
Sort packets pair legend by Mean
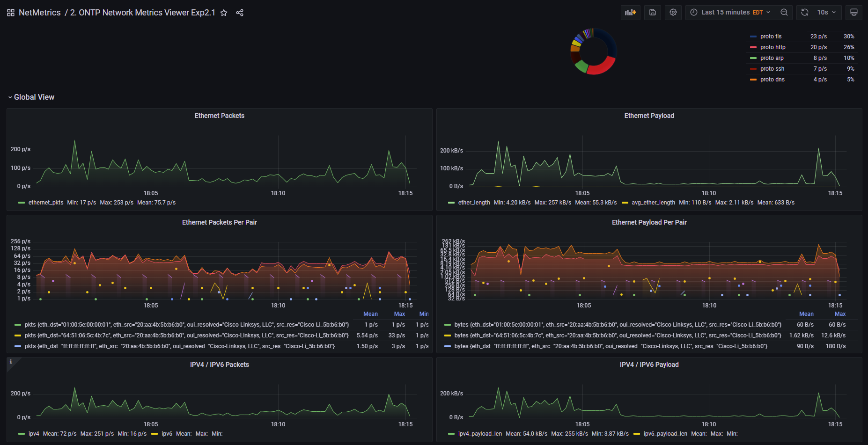coord(370,314)
